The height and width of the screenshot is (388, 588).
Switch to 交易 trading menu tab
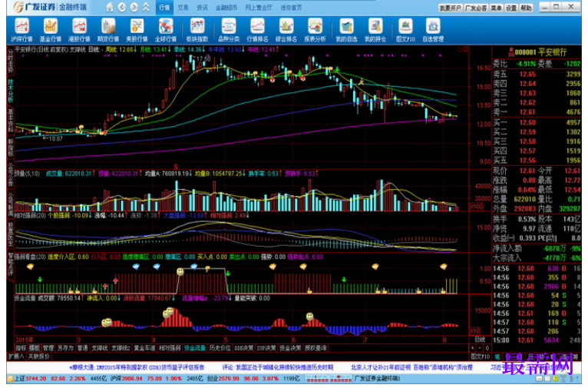[x=183, y=8]
